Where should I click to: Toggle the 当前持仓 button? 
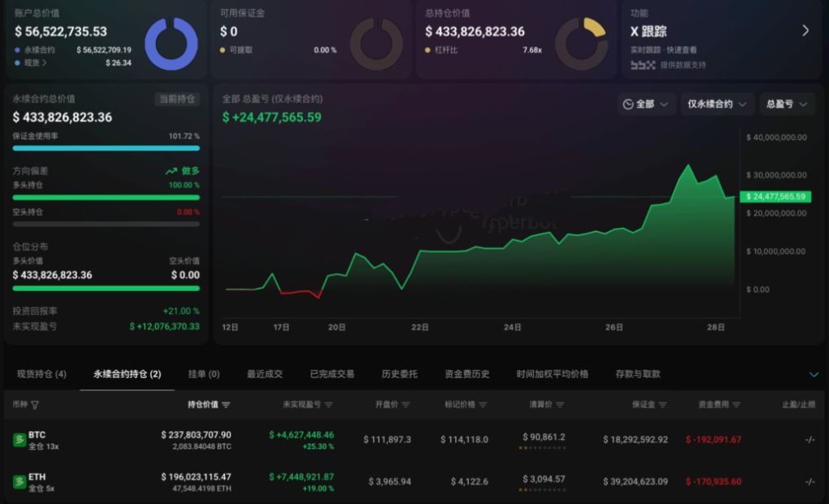(x=177, y=99)
